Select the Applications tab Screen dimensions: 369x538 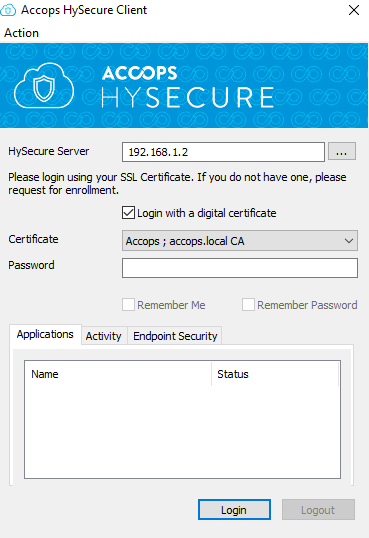[45, 334]
